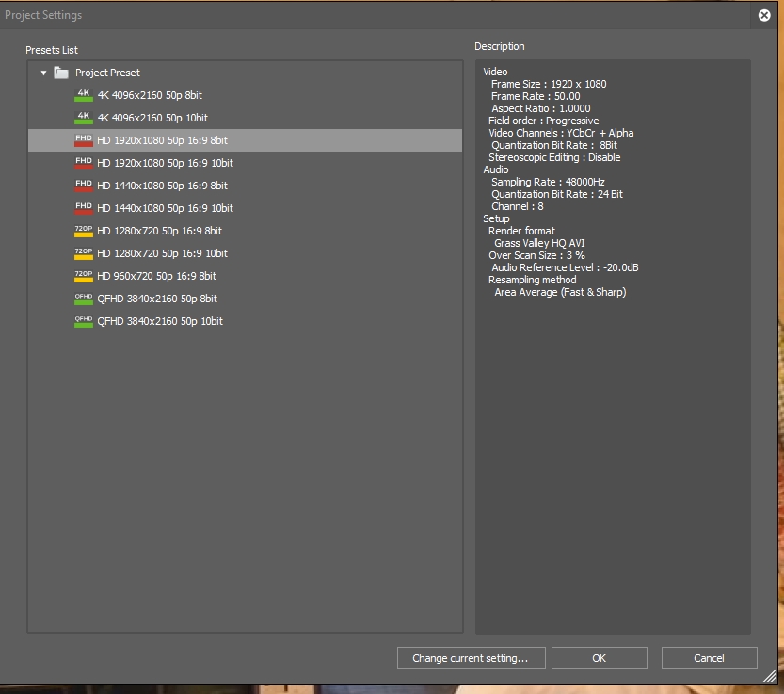The height and width of the screenshot is (694, 784).
Task: Select preset HD 1440x1080 50p 16:9 8bit
Action: coord(245,186)
